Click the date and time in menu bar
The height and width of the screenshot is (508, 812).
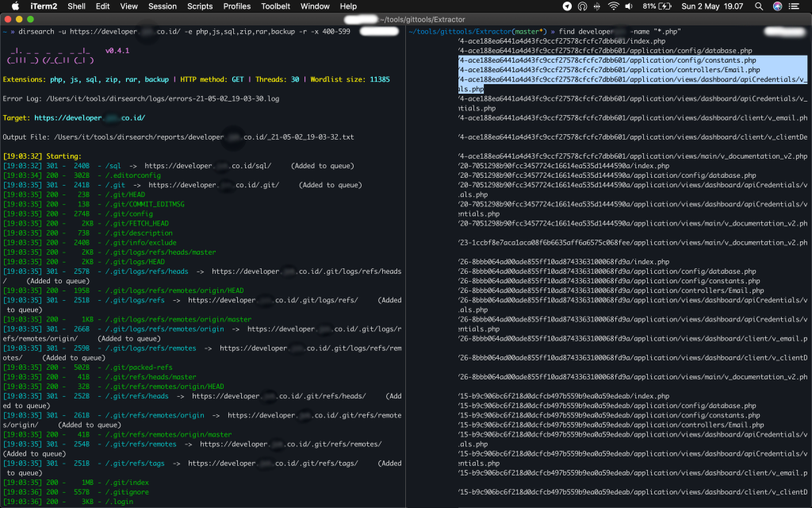coord(711,6)
